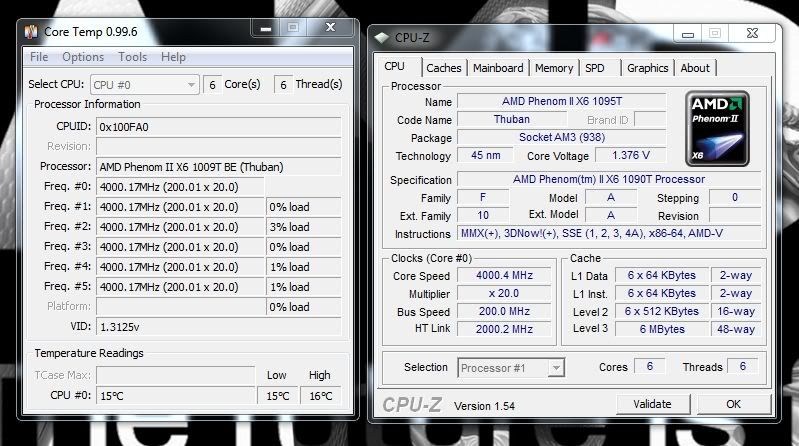This screenshot has width=799, height=446.
Task: Click the Package value Socket AM3 (938)
Action: [562, 137]
